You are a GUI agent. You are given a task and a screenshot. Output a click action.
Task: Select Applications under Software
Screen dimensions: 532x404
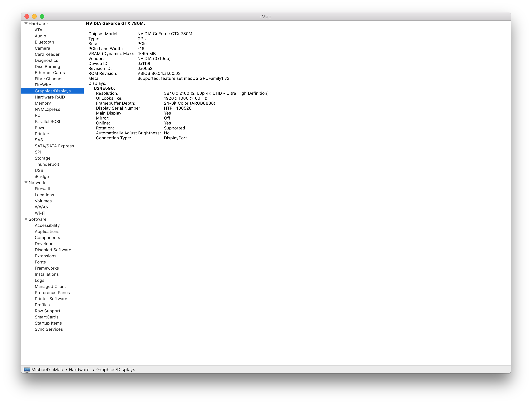pyautogui.click(x=47, y=231)
